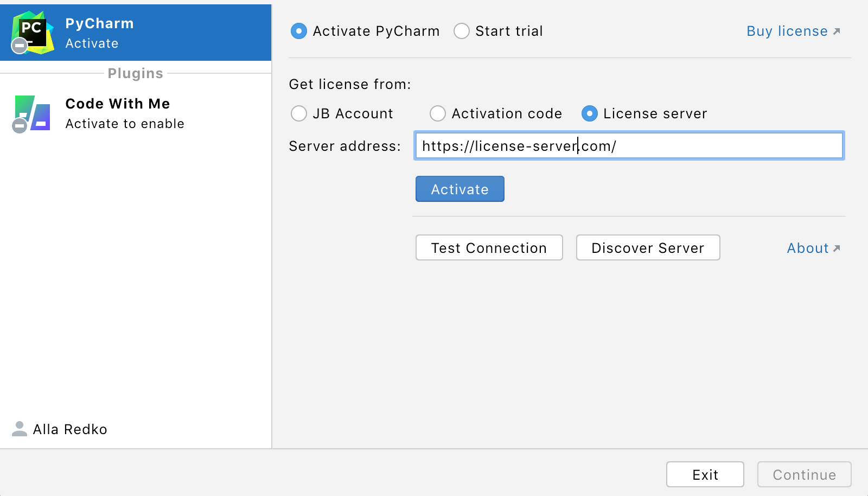Click the external link arrow beside About
Image resolution: width=868 pixels, height=496 pixels.
point(836,247)
